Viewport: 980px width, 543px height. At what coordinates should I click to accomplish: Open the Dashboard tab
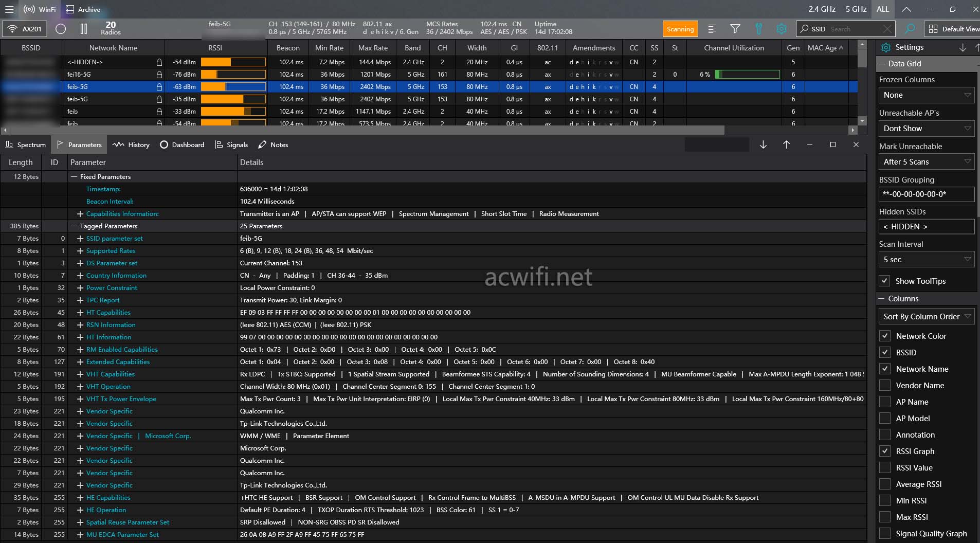pos(182,144)
